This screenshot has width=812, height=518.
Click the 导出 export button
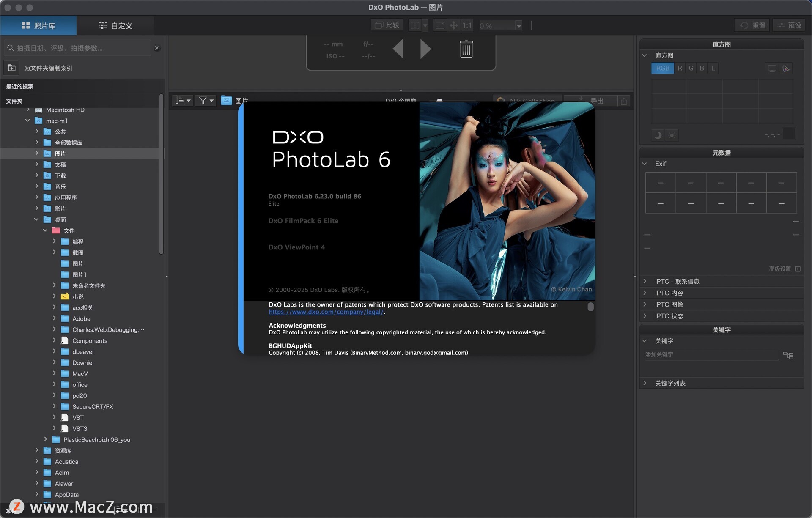(591, 101)
